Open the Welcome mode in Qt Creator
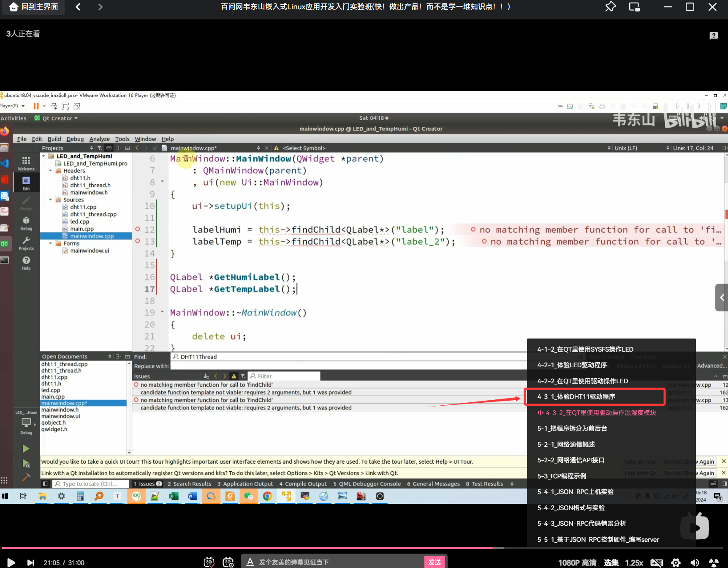728x568 pixels. (x=26, y=163)
